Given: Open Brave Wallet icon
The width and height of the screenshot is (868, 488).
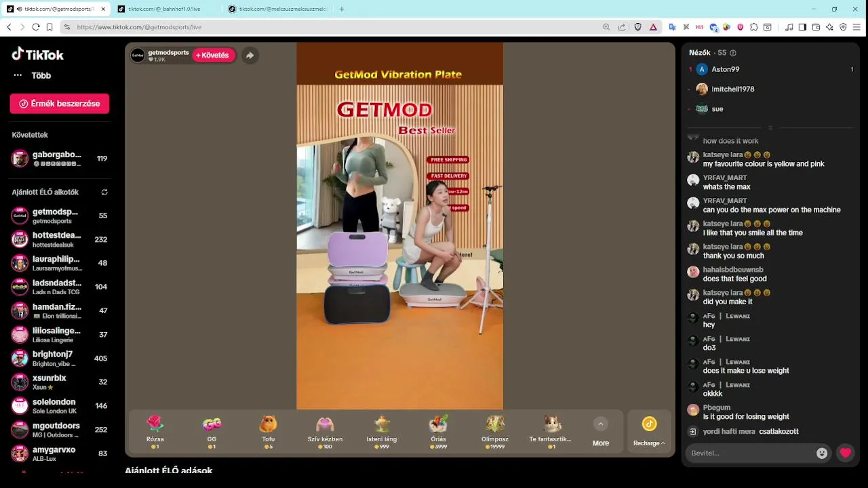Looking at the screenshot, I should pyautogui.click(x=816, y=27).
